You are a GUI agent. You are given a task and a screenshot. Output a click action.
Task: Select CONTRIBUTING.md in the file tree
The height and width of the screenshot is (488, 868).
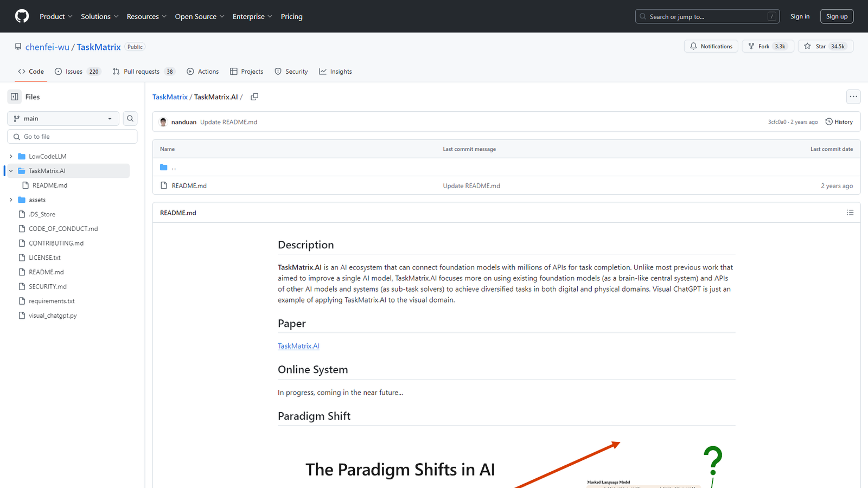[56, 243]
